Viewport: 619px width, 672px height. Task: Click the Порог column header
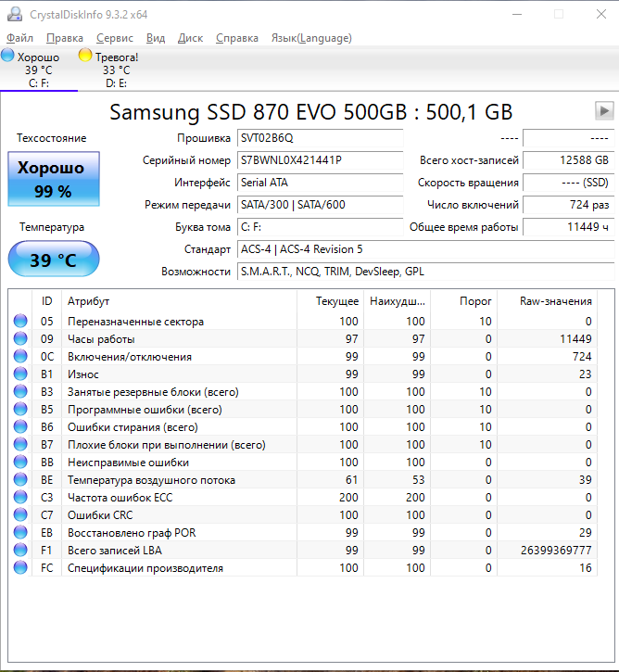pos(464,301)
